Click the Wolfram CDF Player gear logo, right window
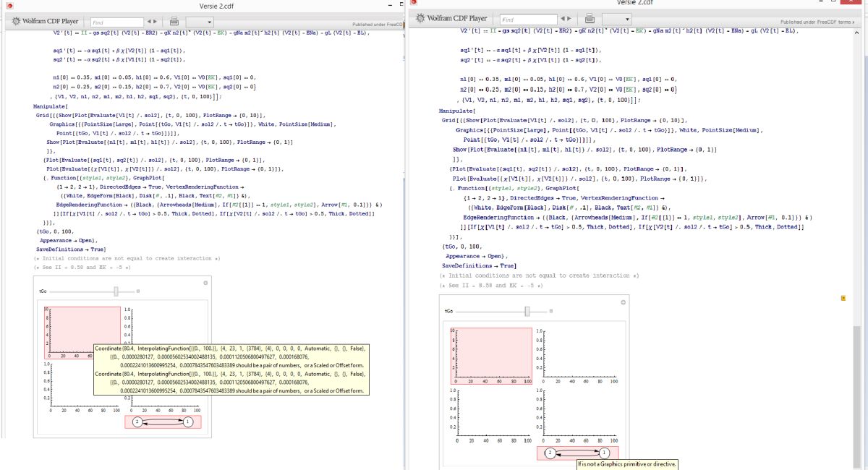The height and width of the screenshot is (470, 868). (x=420, y=18)
